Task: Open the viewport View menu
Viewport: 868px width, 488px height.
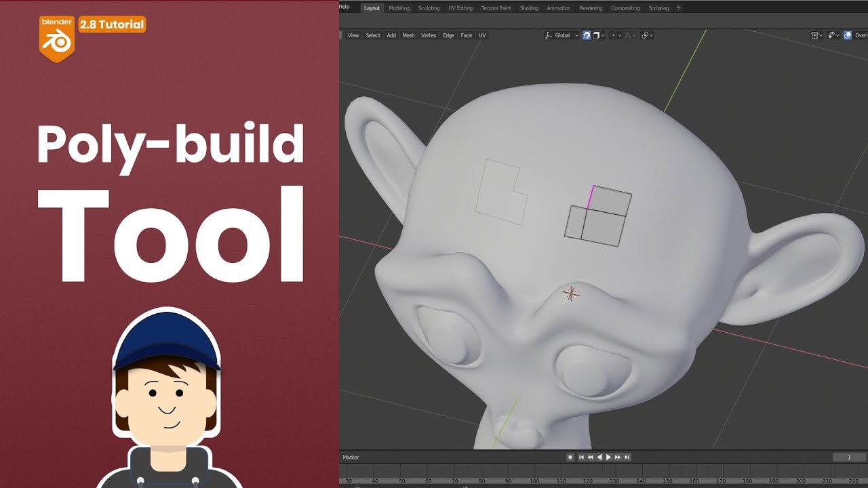Action: [x=353, y=35]
